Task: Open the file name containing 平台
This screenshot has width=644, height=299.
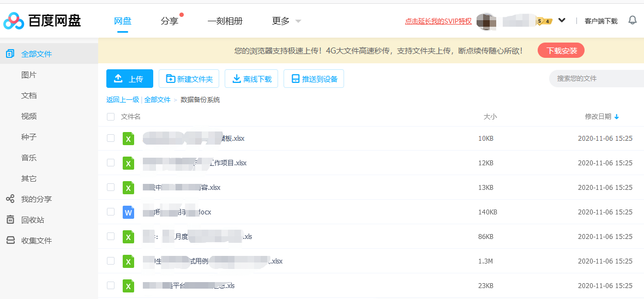Action: (x=189, y=285)
